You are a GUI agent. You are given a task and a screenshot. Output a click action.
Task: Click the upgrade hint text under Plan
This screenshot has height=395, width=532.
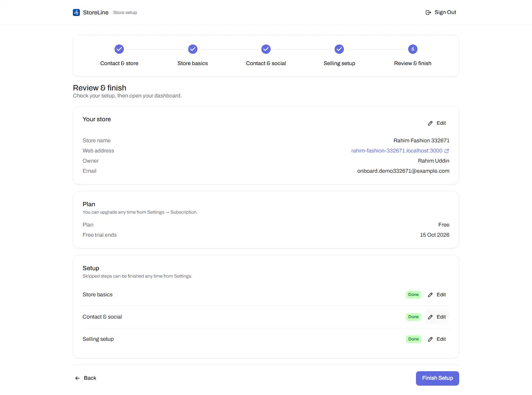coord(140,213)
